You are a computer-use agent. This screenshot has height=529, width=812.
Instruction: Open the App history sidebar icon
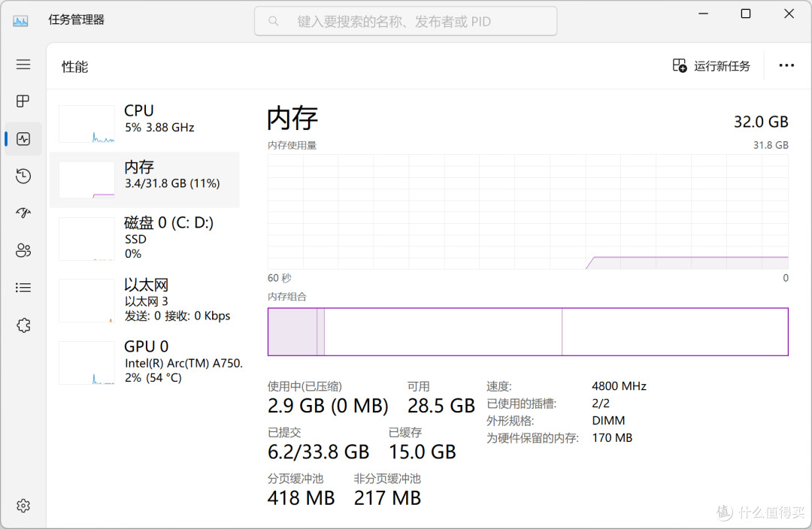click(23, 176)
